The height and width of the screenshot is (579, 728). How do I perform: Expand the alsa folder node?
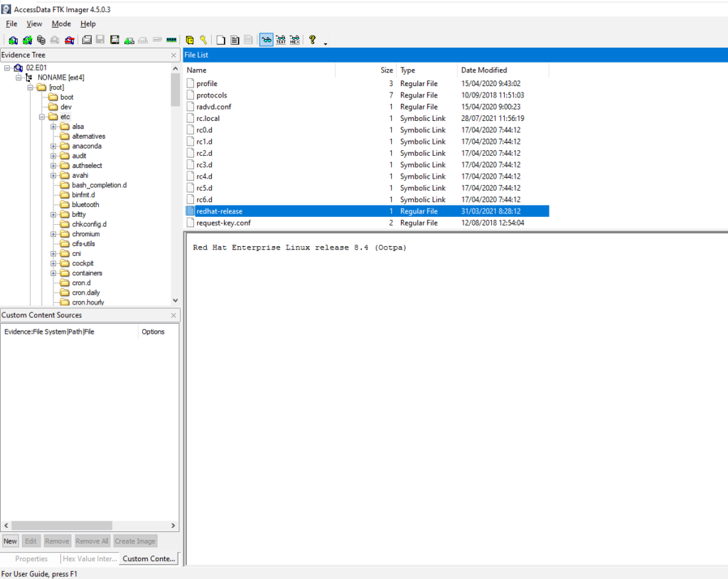click(53, 126)
